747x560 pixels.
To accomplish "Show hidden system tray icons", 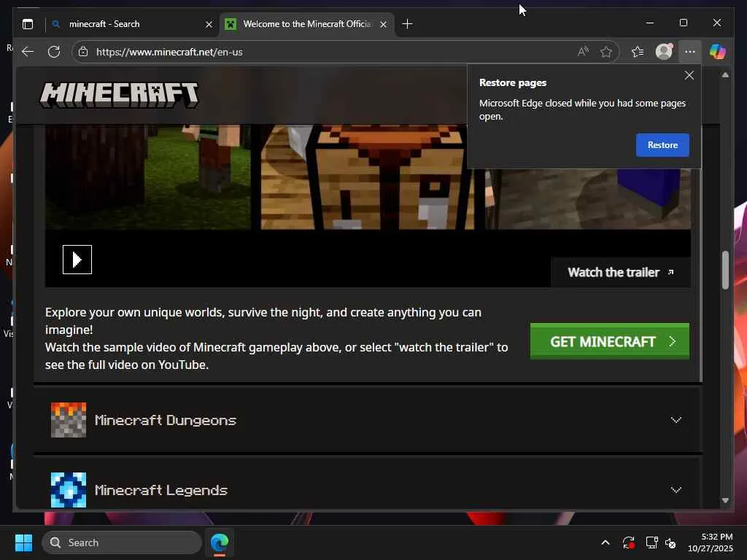I will (x=605, y=542).
